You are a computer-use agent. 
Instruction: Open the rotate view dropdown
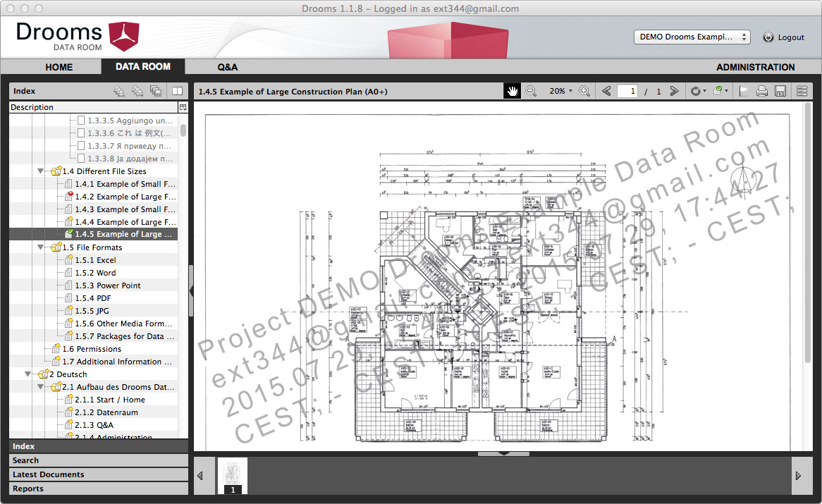(x=698, y=91)
